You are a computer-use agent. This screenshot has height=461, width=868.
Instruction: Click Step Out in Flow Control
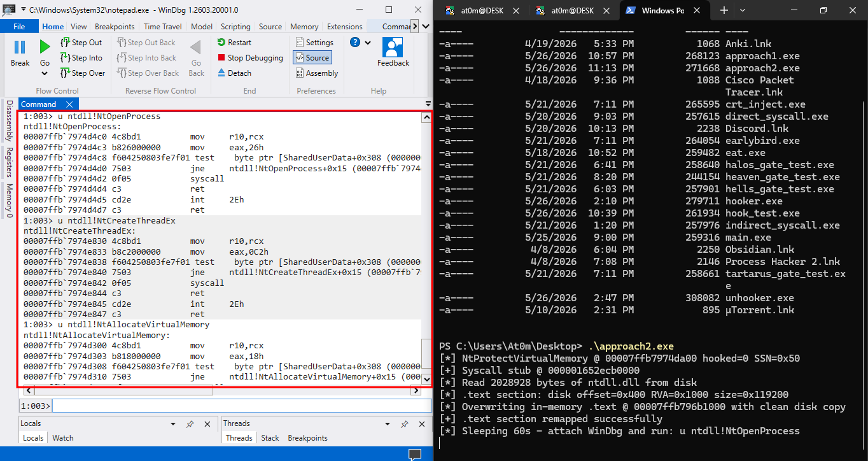81,43
